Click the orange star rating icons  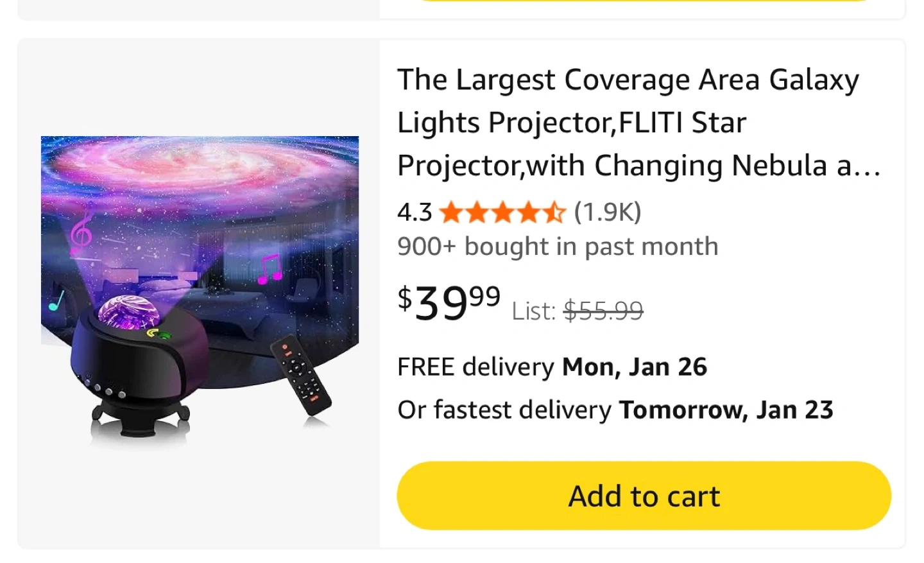(502, 212)
